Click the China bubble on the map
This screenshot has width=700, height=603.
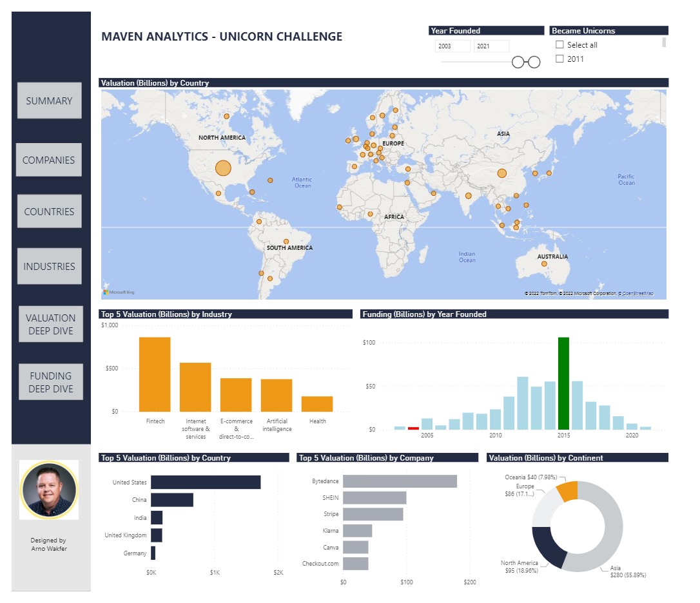click(501, 173)
